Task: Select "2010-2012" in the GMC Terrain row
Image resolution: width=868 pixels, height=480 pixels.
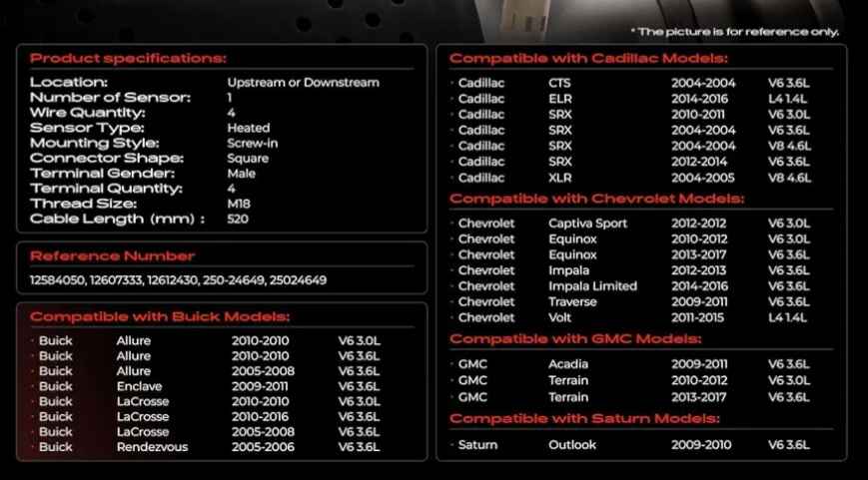Action: (698, 380)
